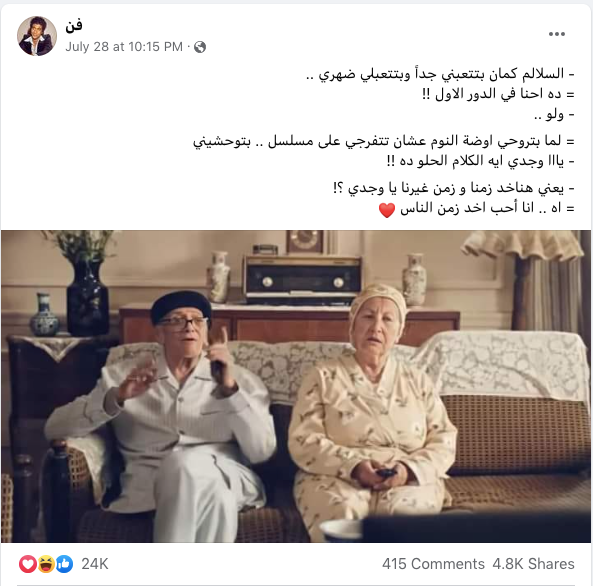Screen dimensions: 593x586
Task: Click the laughing haha reaction icon
Action: tap(46, 564)
